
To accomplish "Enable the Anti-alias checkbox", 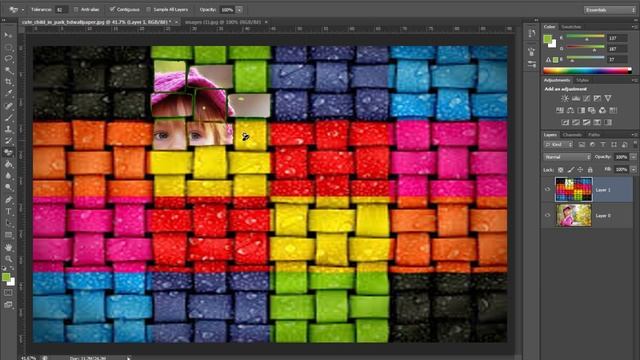I will [76, 9].
